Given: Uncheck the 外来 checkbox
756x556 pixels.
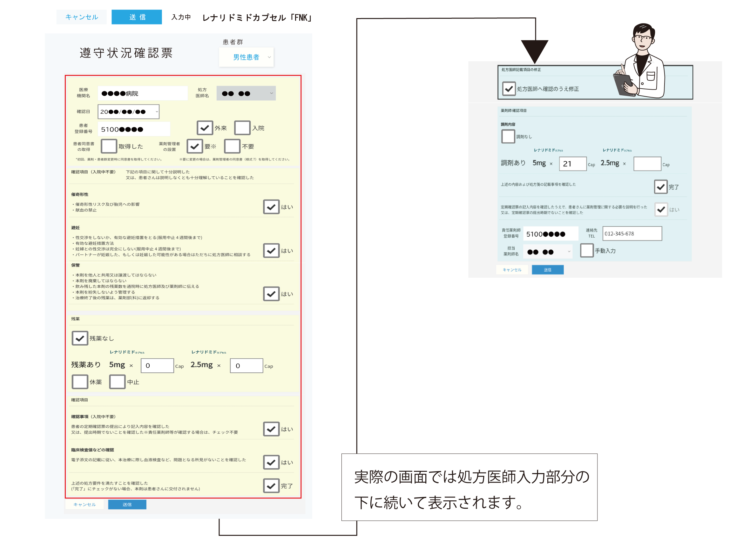Looking at the screenshot, I should tap(205, 128).
